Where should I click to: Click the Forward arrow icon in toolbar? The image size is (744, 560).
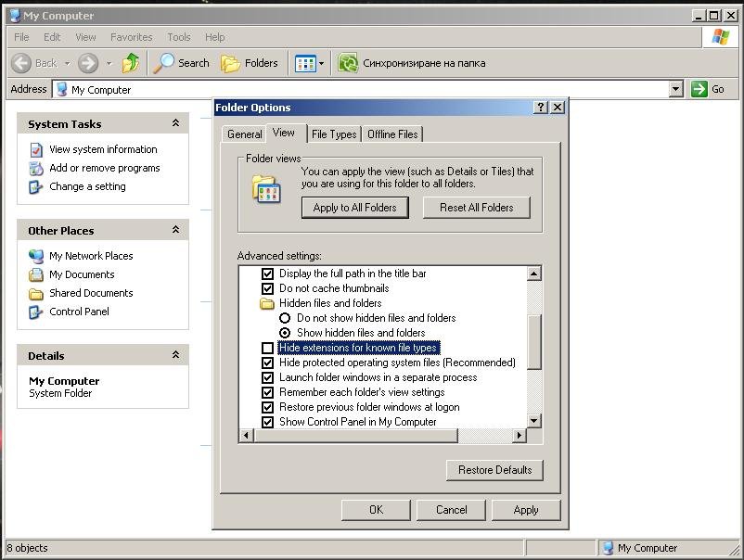88,63
